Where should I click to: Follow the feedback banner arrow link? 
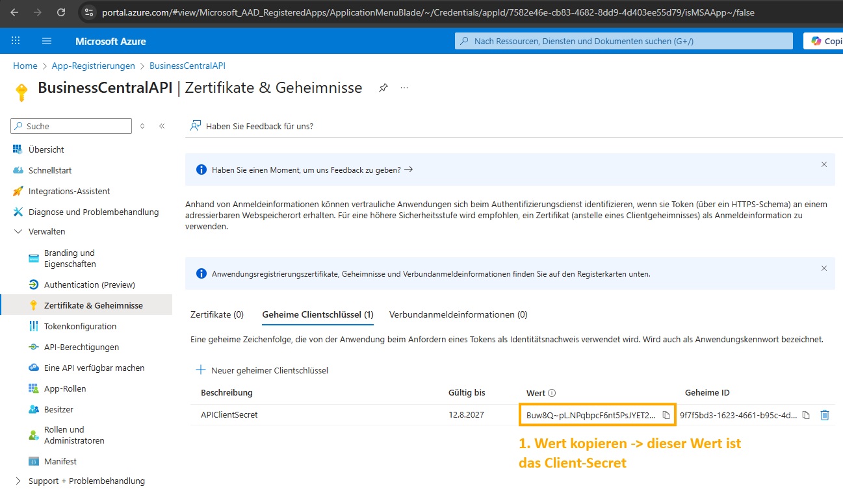click(408, 170)
